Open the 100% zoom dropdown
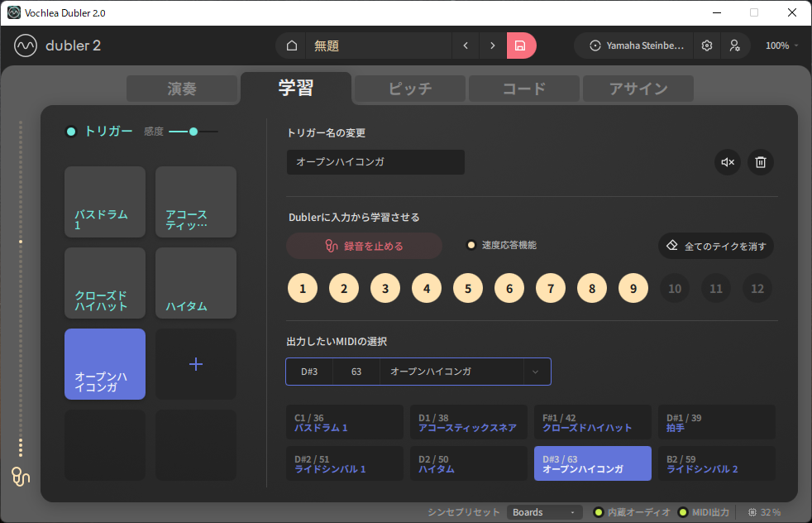812x523 pixels. click(782, 46)
